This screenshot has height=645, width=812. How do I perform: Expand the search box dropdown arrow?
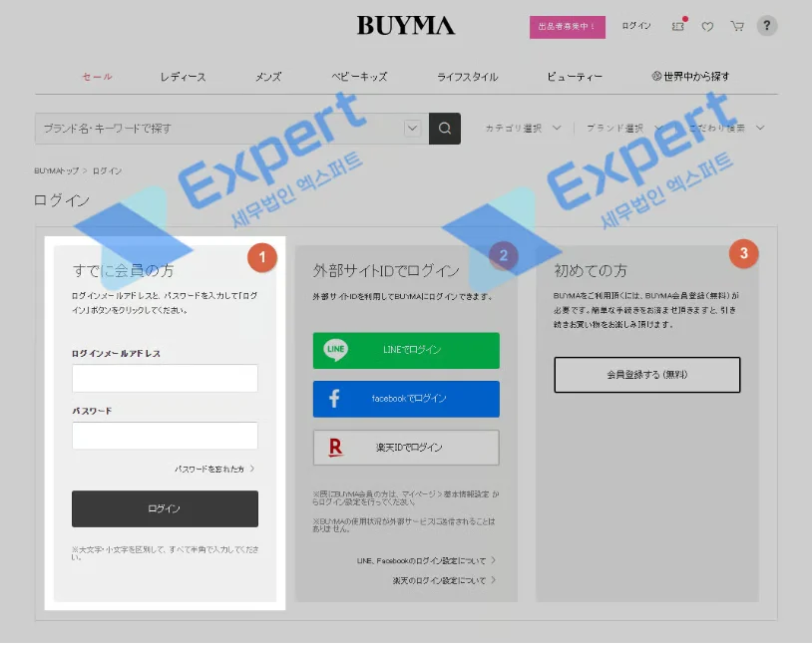[x=412, y=128]
